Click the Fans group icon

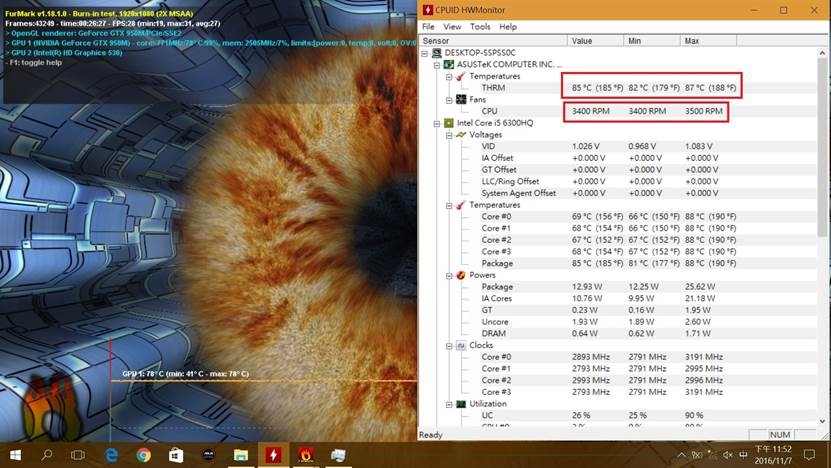[x=461, y=99]
